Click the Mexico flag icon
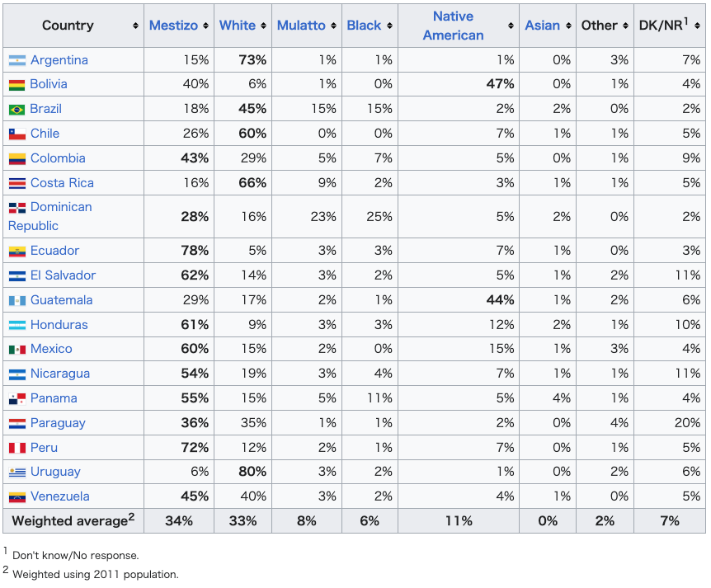The height and width of the screenshot is (588, 711). pos(17,349)
